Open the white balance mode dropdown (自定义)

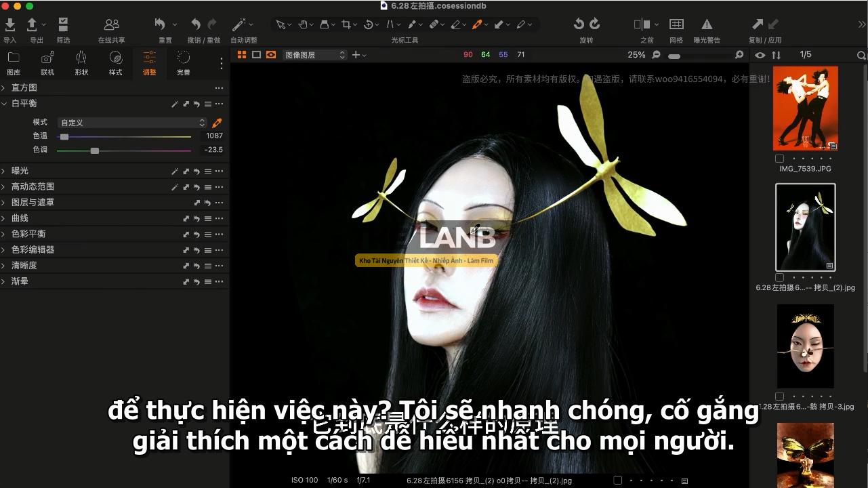coord(131,123)
